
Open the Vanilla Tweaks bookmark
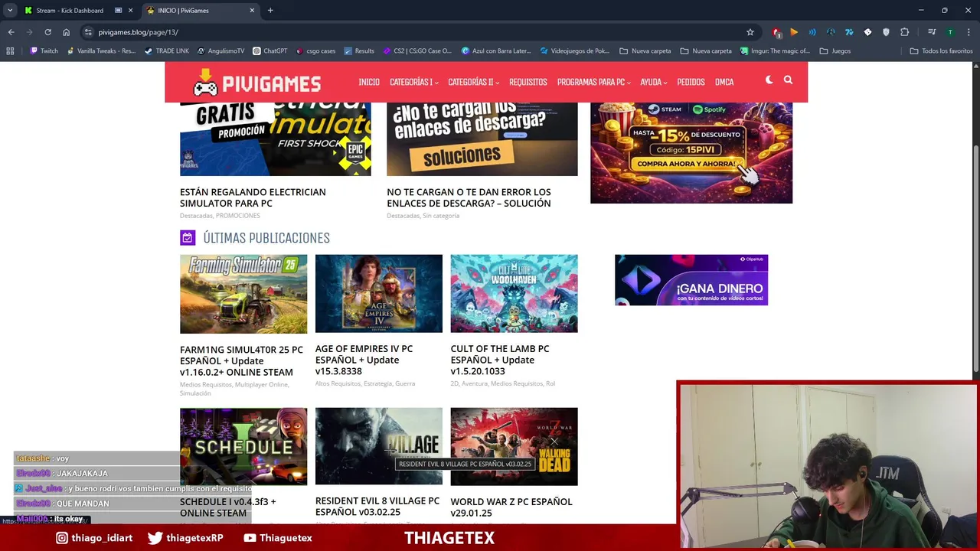coord(101,51)
